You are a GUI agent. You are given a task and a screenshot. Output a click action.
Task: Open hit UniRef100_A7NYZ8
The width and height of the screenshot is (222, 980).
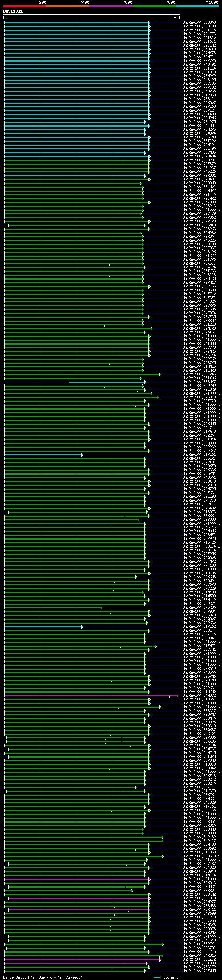click(199, 53)
